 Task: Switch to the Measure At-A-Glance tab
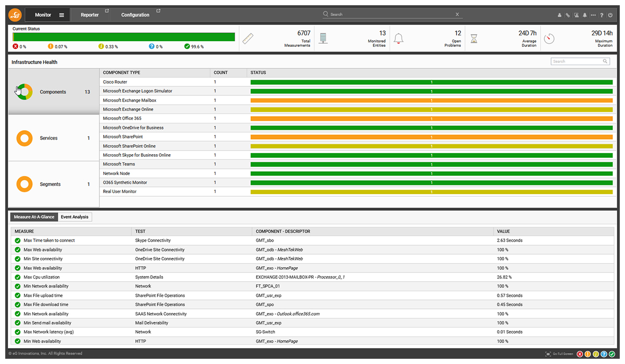[x=34, y=217]
